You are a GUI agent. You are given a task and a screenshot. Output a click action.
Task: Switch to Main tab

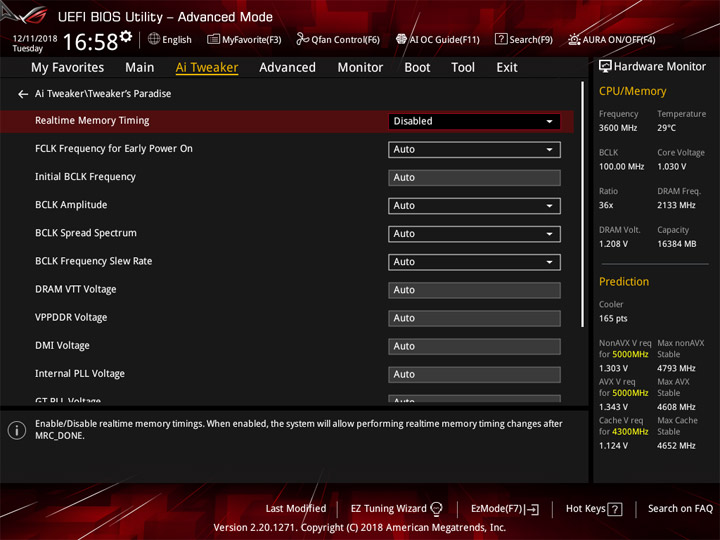pyautogui.click(x=140, y=68)
